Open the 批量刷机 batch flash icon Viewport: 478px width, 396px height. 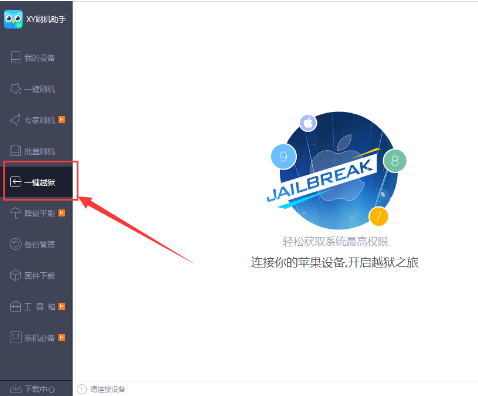[15, 151]
